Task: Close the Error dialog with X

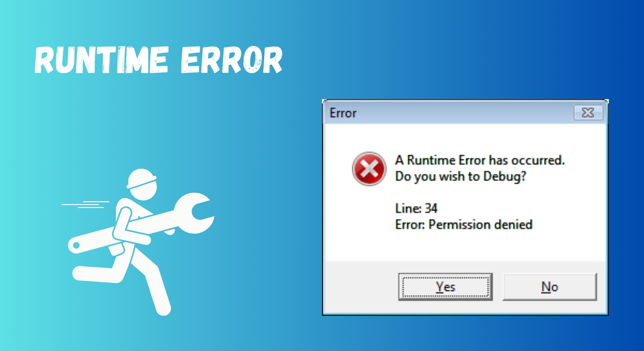Action: [x=588, y=113]
